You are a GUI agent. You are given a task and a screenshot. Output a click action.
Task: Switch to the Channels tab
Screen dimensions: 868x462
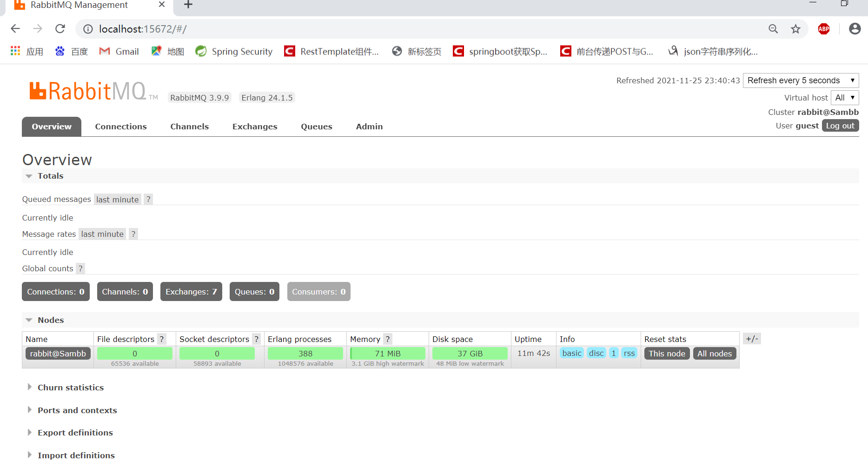pyautogui.click(x=190, y=127)
